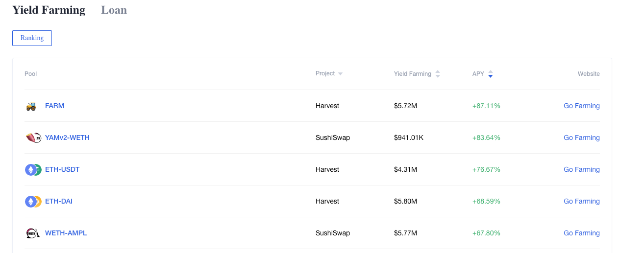Click the WETH-AMPL token pair icon
Viewport: 644px width, 253px height.
[x=33, y=233]
